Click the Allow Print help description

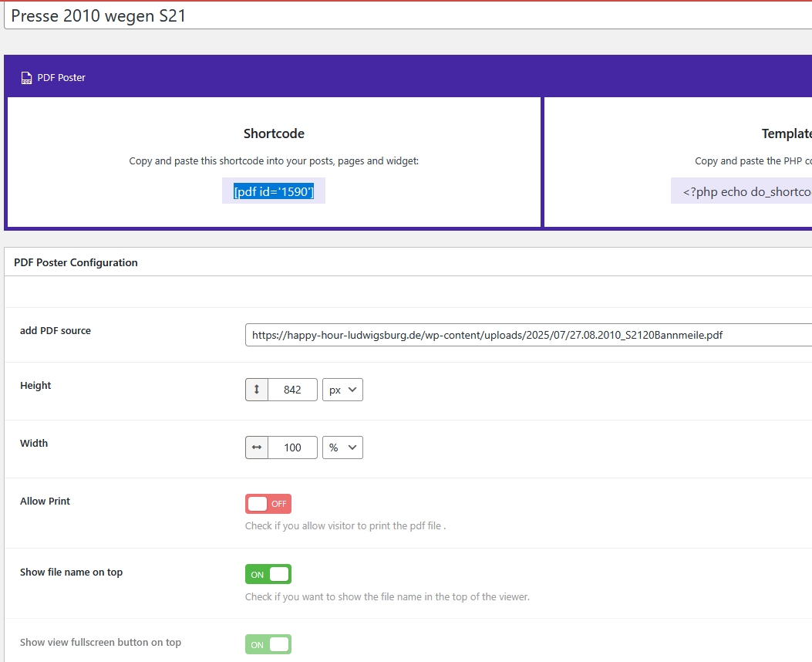(x=345, y=525)
